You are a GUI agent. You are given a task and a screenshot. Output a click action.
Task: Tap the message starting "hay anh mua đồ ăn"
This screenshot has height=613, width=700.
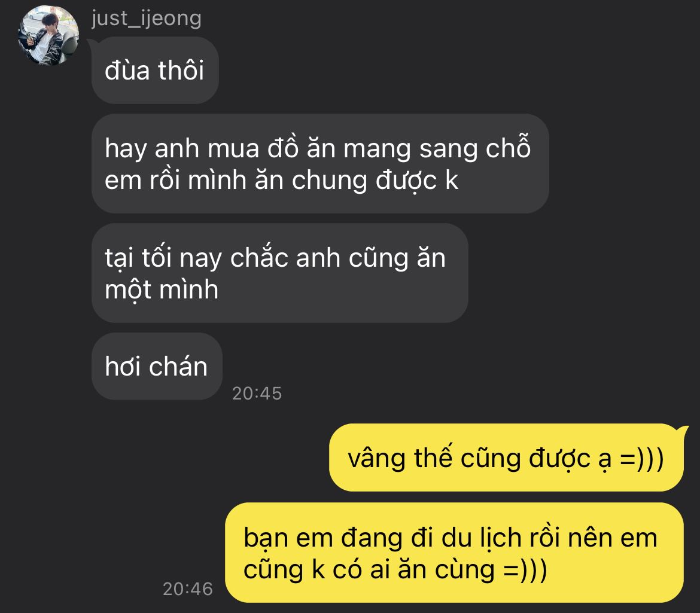click(320, 164)
